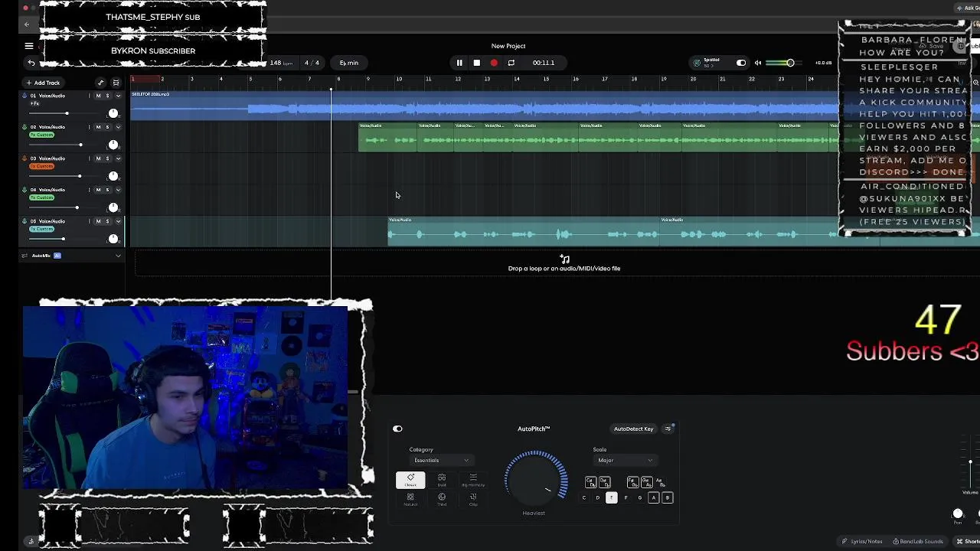980x551 pixels.
Task: Open the 4/4 time signature selector
Action: (x=312, y=63)
